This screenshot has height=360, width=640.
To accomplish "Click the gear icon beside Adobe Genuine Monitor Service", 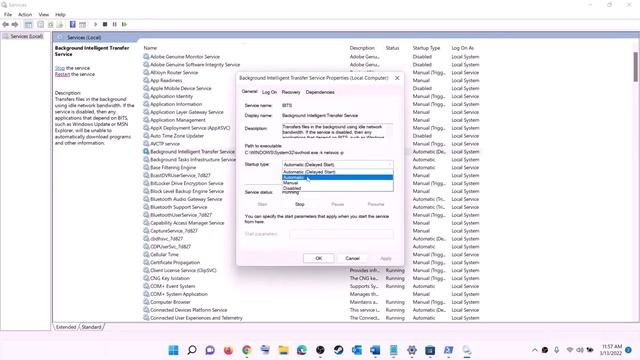I will point(146,56).
